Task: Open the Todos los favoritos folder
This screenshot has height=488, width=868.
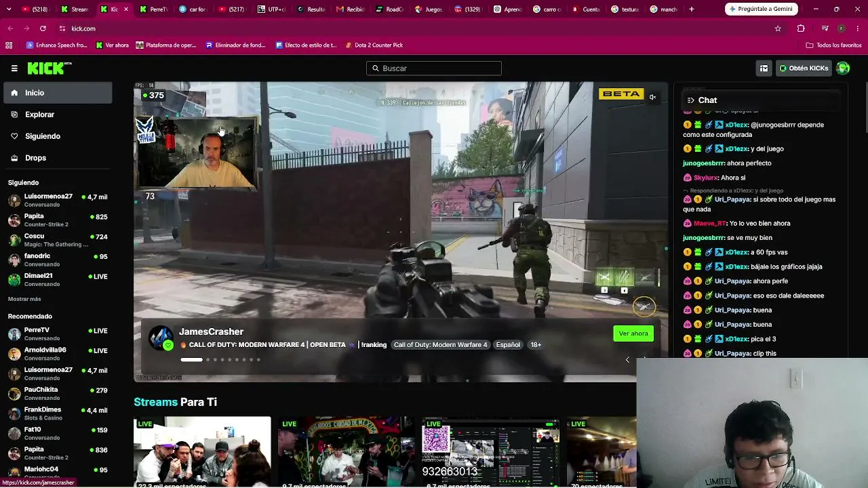Action: [834, 45]
